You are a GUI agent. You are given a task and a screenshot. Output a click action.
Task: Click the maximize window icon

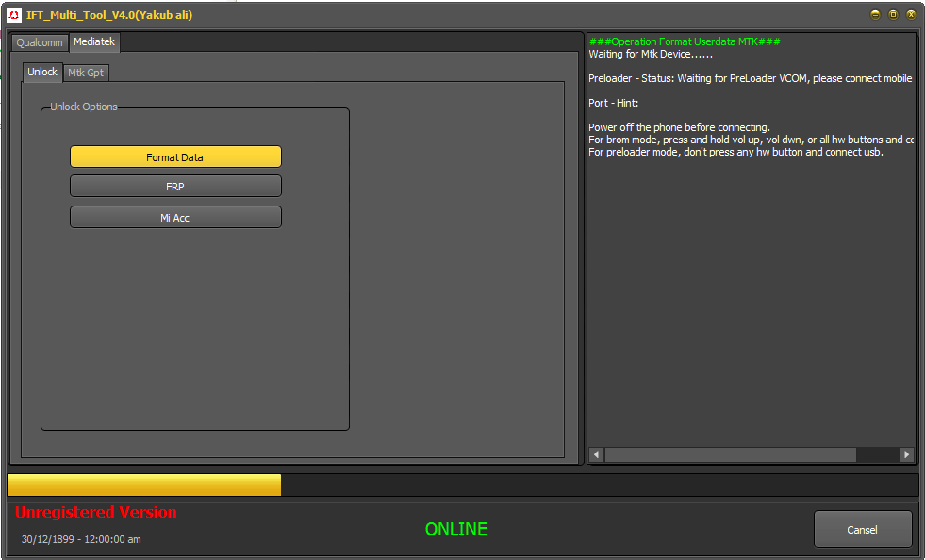(891, 14)
